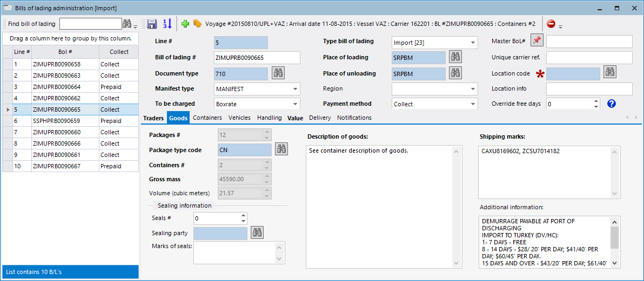Click the binoculars search icon beside Find bill of lading
Image resolution: width=644 pixels, height=281 pixels.
[x=127, y=24]
